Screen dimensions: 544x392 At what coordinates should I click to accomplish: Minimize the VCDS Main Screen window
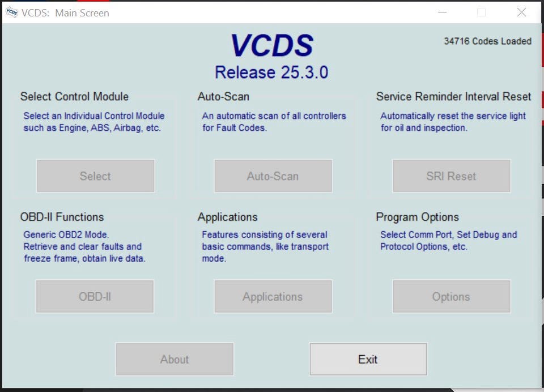click(443, 12)
